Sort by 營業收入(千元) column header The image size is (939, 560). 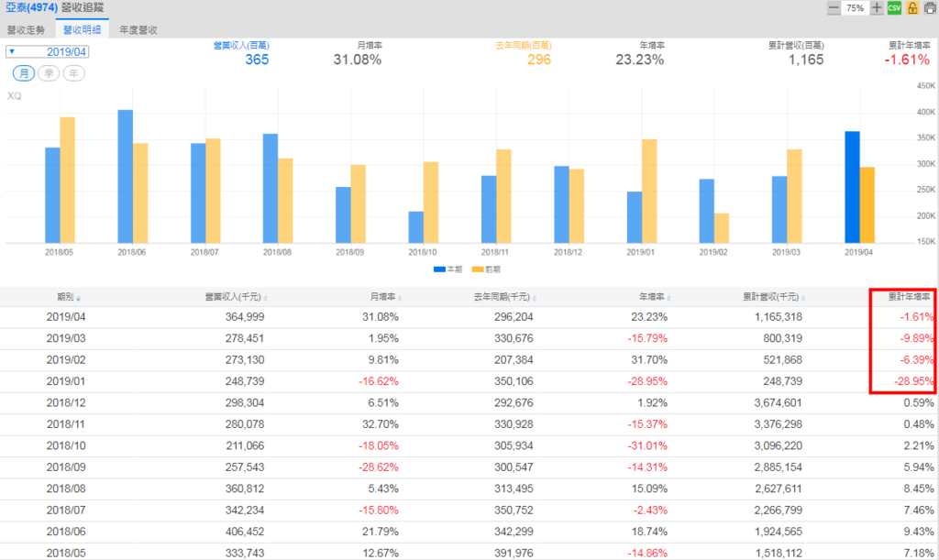click(236, 297)
